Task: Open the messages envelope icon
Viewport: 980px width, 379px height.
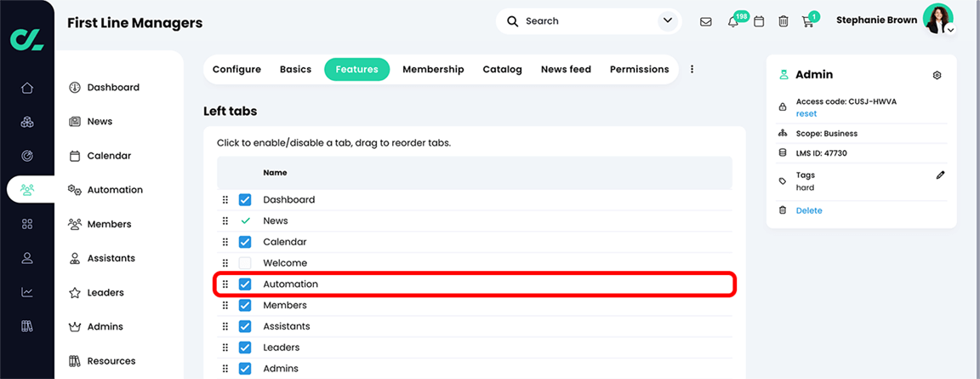Action: (x=705, y=21)
